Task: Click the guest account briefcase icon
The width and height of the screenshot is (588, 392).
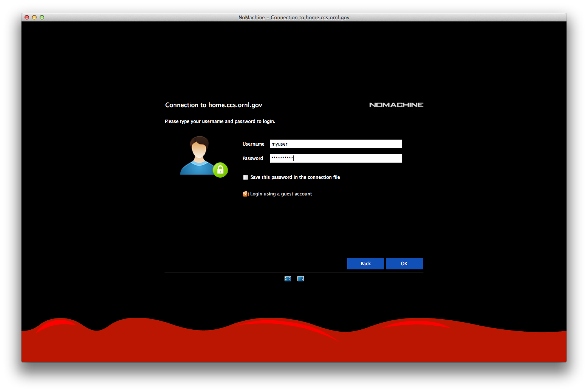Action: pos(246,194)
